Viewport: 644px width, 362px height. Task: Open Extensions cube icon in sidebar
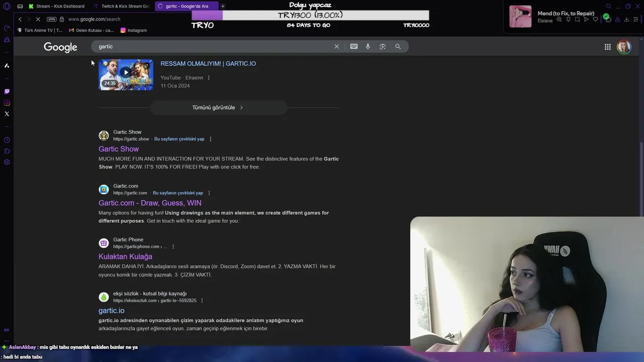click(7, 151)
